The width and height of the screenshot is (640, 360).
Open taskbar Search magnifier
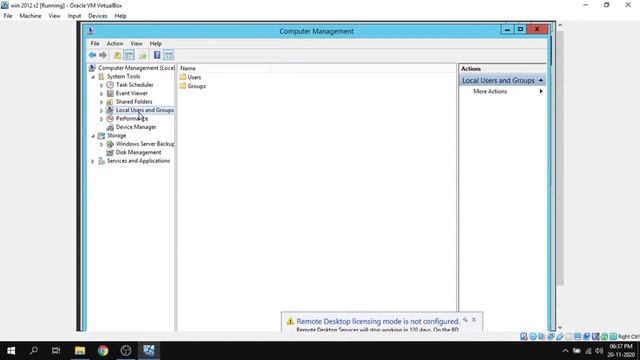(34, 351)
